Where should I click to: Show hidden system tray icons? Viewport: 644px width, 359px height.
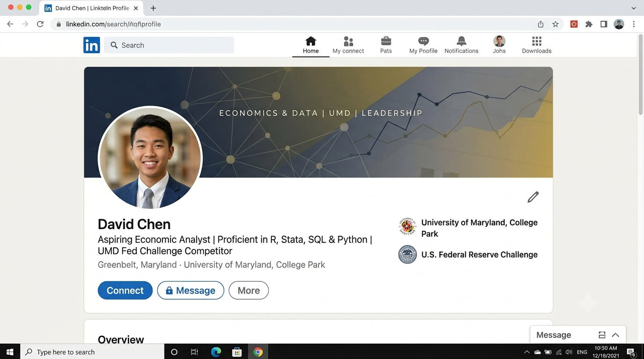click(x=527, y=352)
